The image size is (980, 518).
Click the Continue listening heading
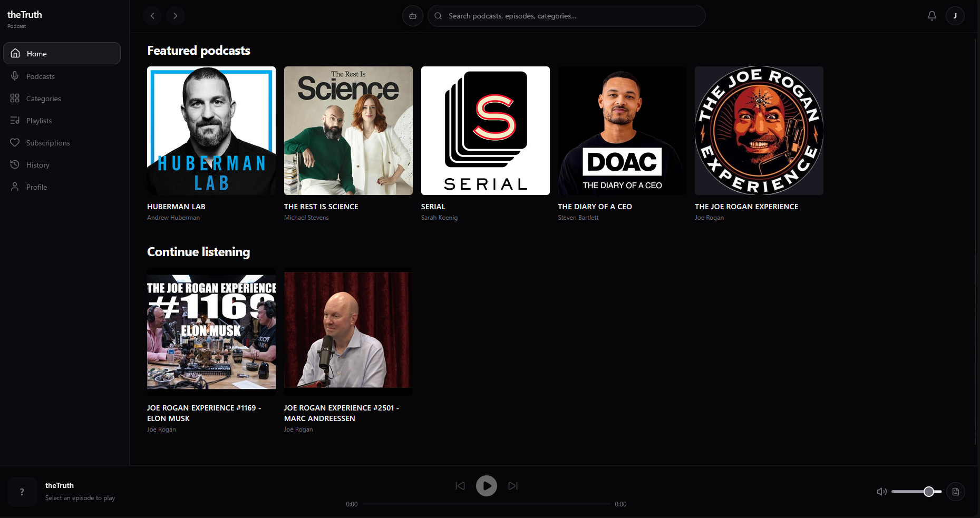(198, 252)
